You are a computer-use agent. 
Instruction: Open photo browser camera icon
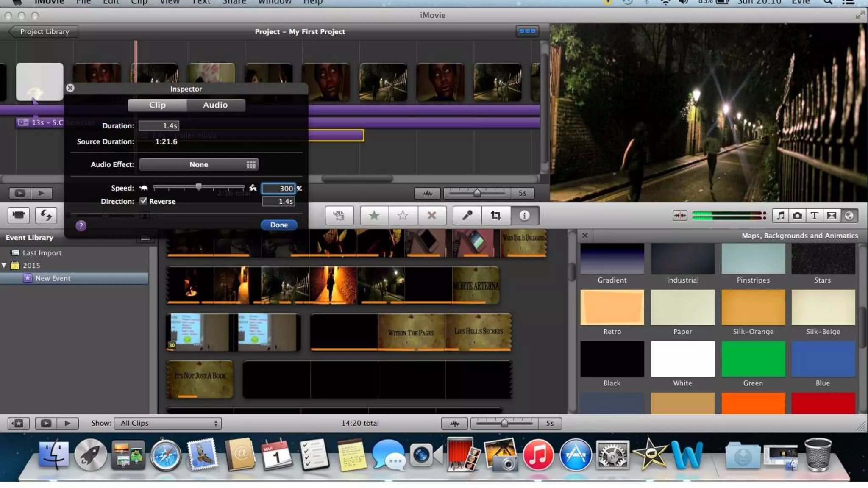click(797, 216)
